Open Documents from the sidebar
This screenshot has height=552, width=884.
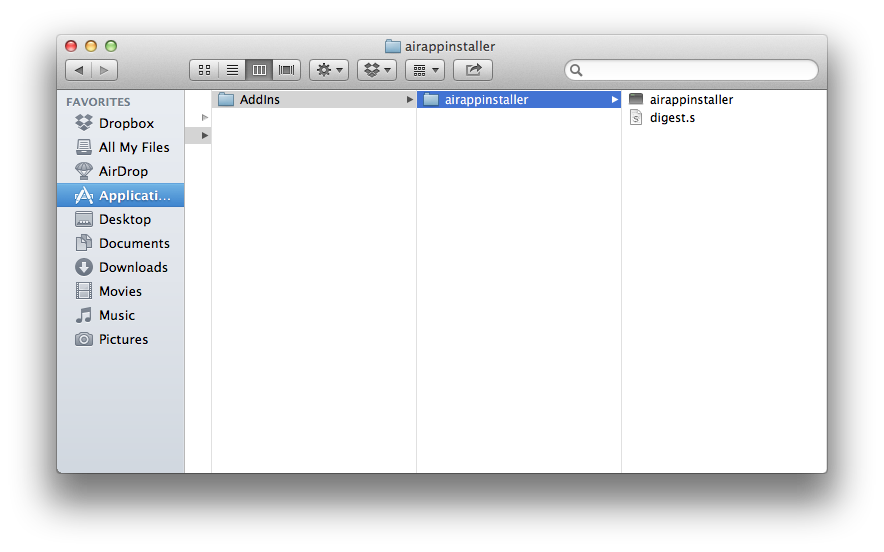tap(121, 243)
